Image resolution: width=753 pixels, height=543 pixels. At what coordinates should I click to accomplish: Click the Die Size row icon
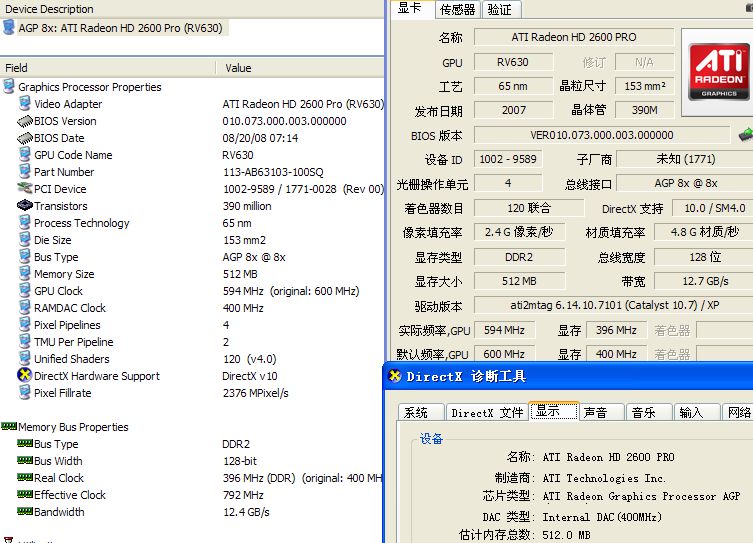(24, 239)
